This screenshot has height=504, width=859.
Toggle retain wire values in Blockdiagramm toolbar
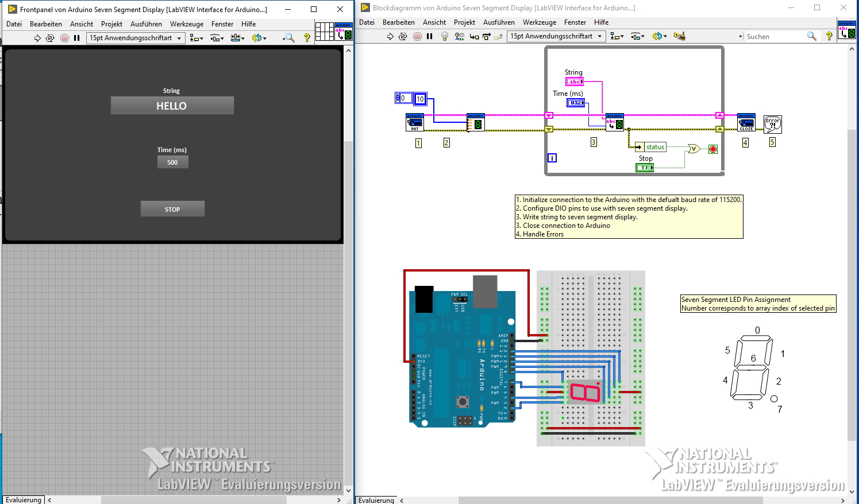459,36
